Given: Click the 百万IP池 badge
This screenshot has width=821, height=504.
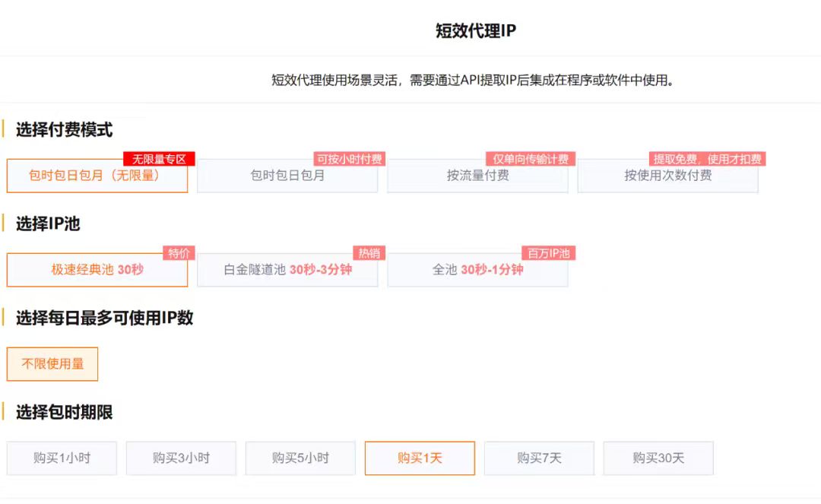Looking at the screenshot, I should pyautogui.click(x=548, y=253).
